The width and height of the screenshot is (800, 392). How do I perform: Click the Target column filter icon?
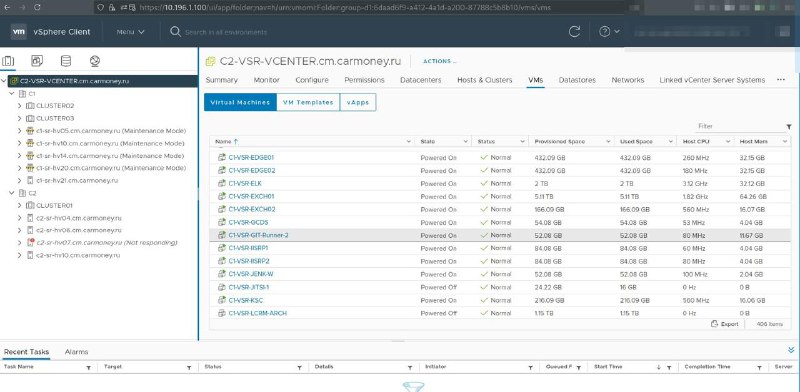189,368
